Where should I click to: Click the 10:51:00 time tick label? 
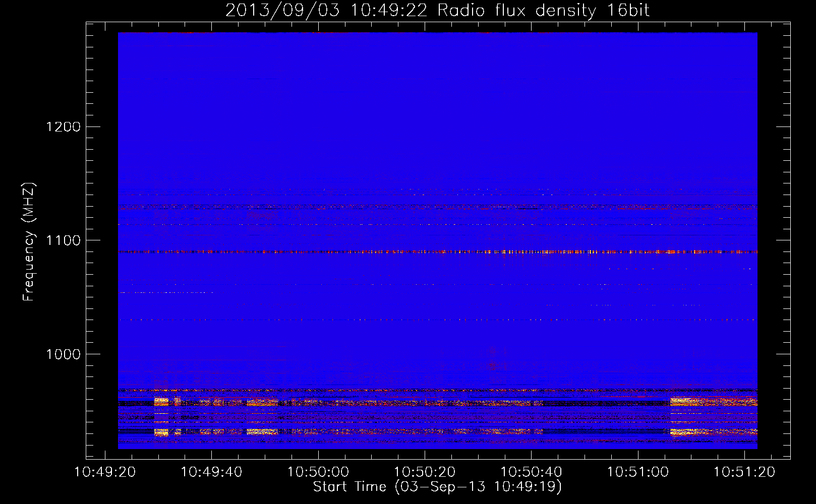coord(637,472)
